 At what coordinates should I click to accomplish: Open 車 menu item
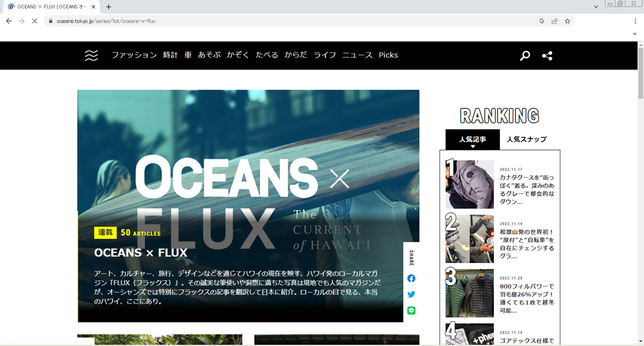[x=188, y=55]
